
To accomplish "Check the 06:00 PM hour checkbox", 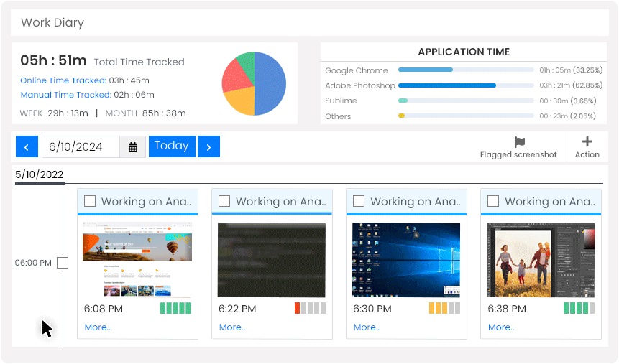I will (63, 263).
